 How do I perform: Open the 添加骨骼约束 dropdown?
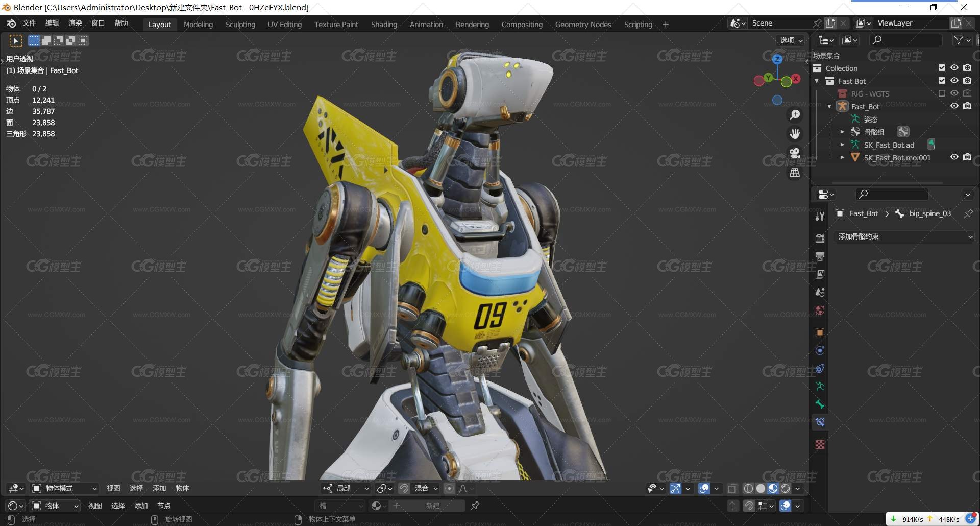coord(905,236)
